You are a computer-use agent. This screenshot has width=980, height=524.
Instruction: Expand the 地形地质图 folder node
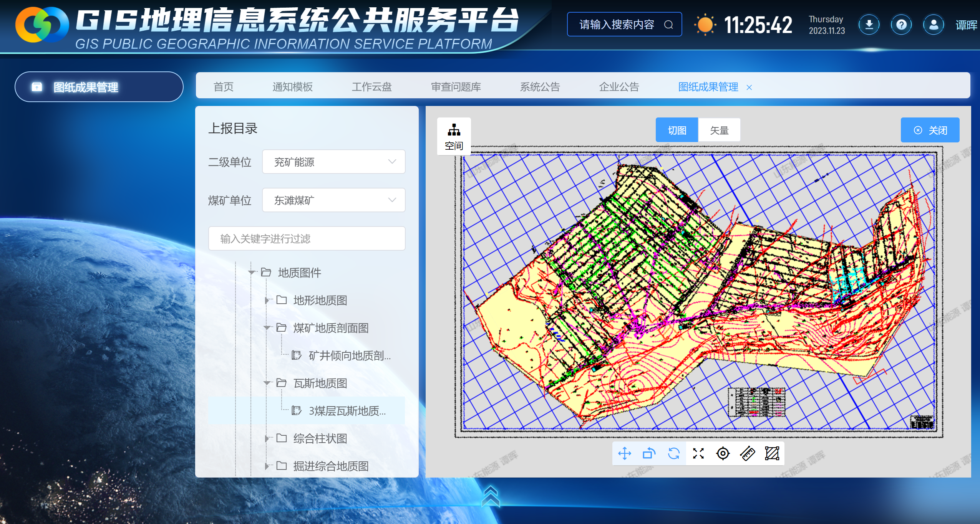267,300
